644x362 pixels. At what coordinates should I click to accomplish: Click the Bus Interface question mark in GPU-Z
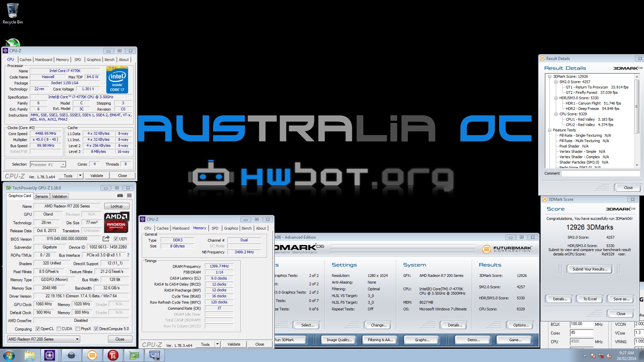(128, 255)
